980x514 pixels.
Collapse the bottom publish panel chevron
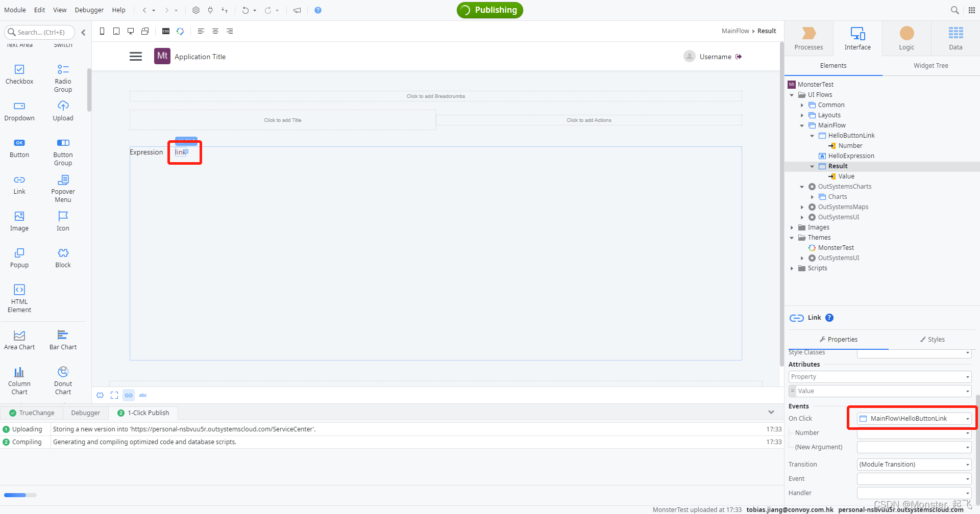coord(771,412)
